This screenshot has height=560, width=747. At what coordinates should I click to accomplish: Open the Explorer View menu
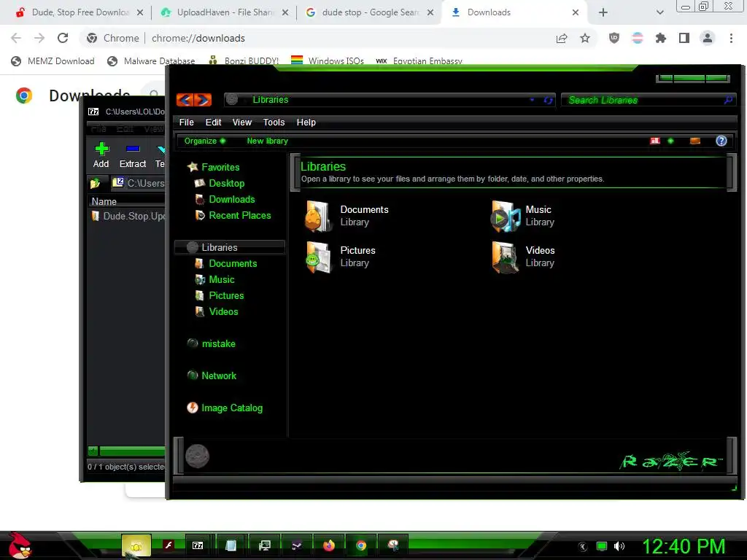241,122
